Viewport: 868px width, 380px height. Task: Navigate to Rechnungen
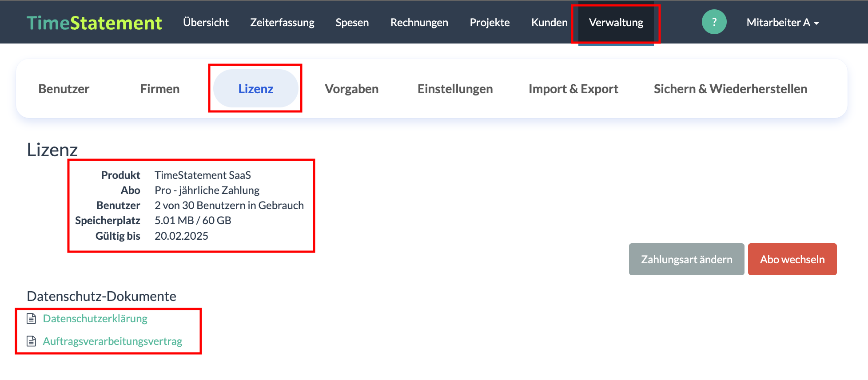point(419,23)
